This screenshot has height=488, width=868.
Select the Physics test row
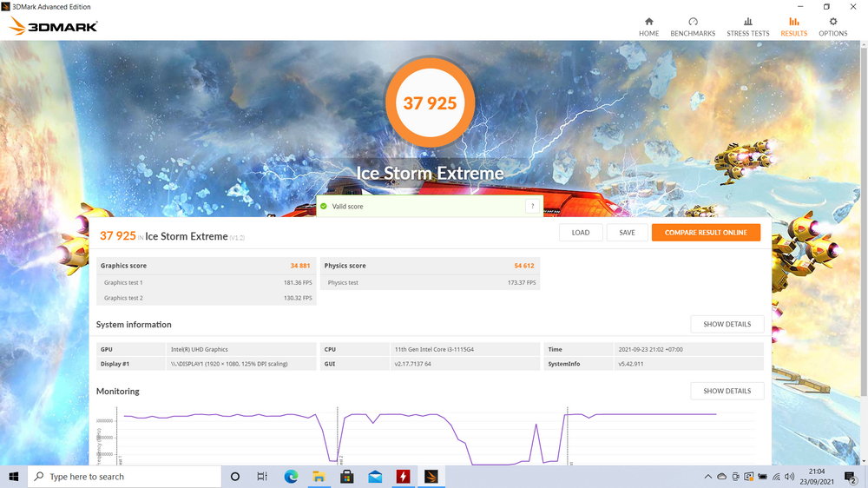pos(431,282)
